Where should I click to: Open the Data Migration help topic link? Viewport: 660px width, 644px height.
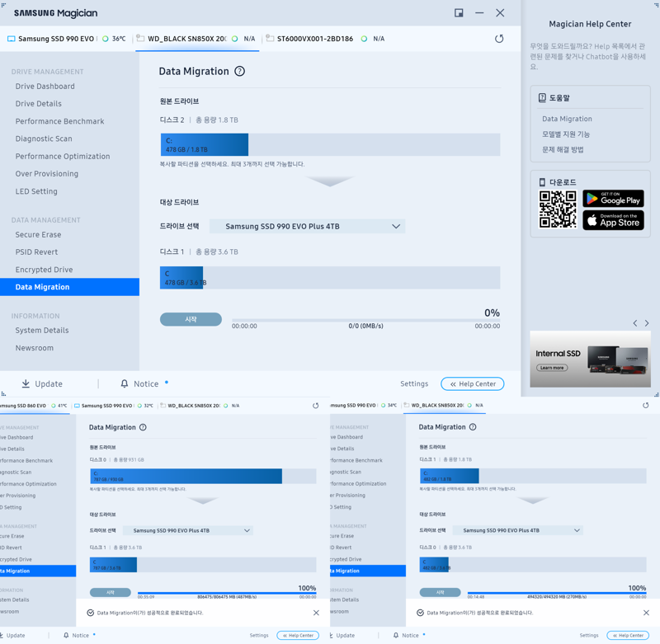click(x=567, y=119)
